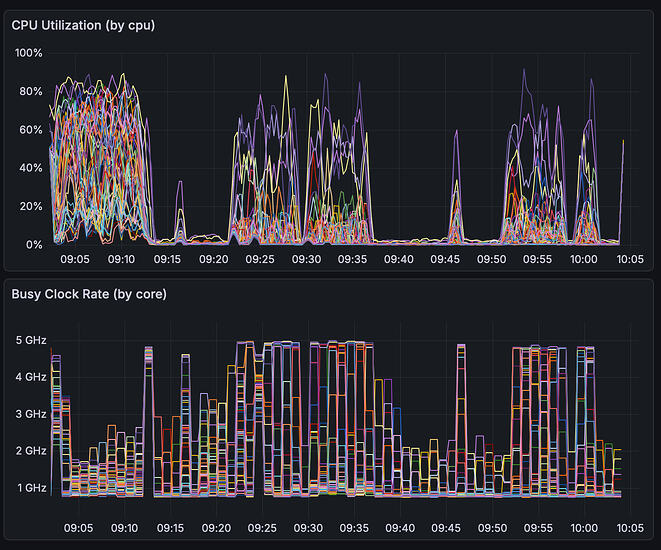Click the 09:35 time label under CPU Utilization
Screen dimensions: 661x550
[352, 259]
